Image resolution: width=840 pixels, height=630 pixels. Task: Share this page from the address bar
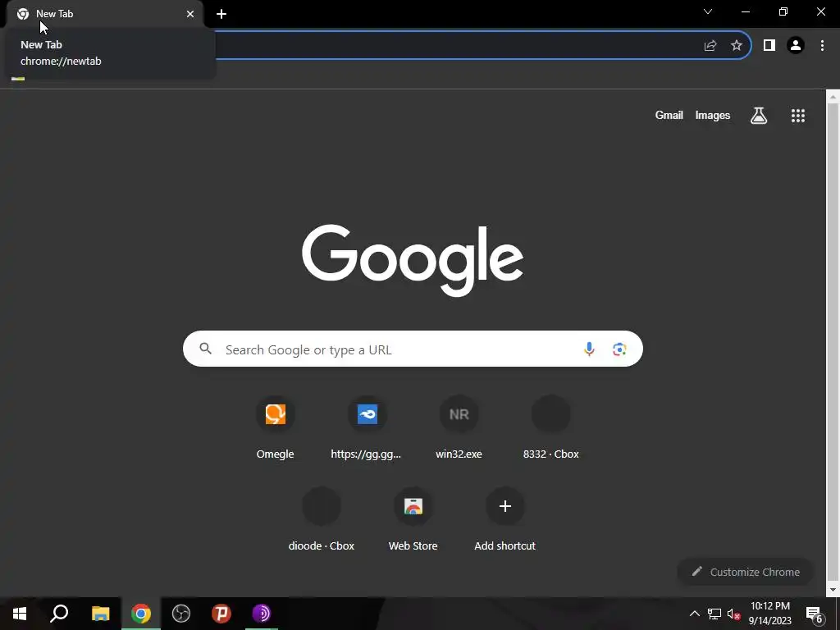click(x=710, y=46)
